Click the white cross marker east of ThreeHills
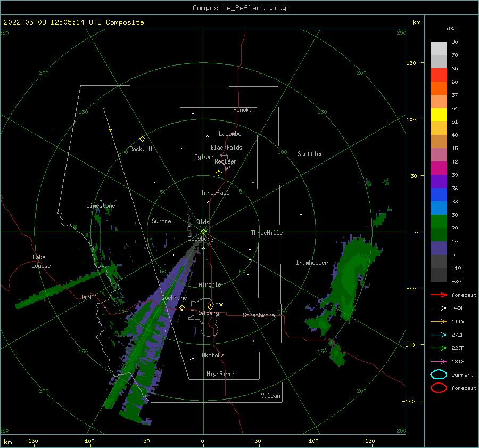The height and width of the screenshot is (448, 479). coord(301,214)
